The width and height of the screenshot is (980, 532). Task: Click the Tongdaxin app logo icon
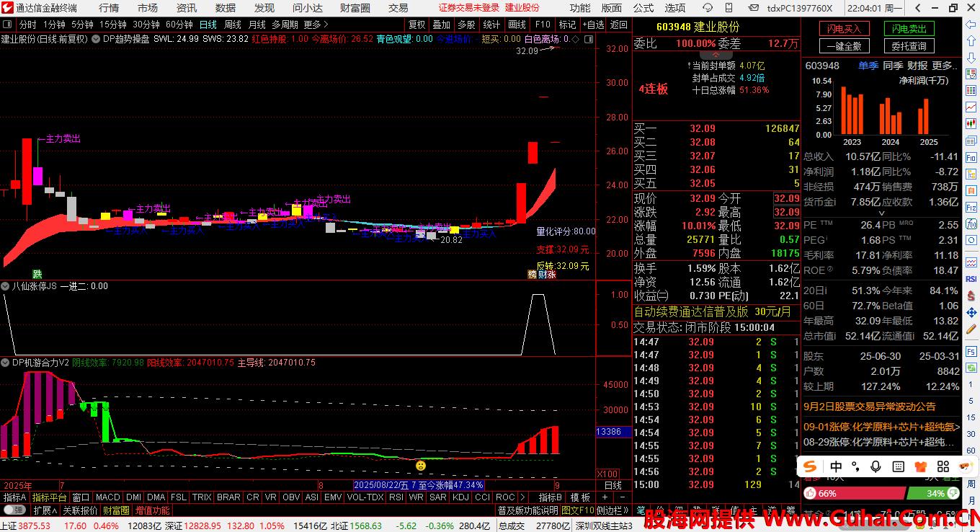[x=7, y=8]
